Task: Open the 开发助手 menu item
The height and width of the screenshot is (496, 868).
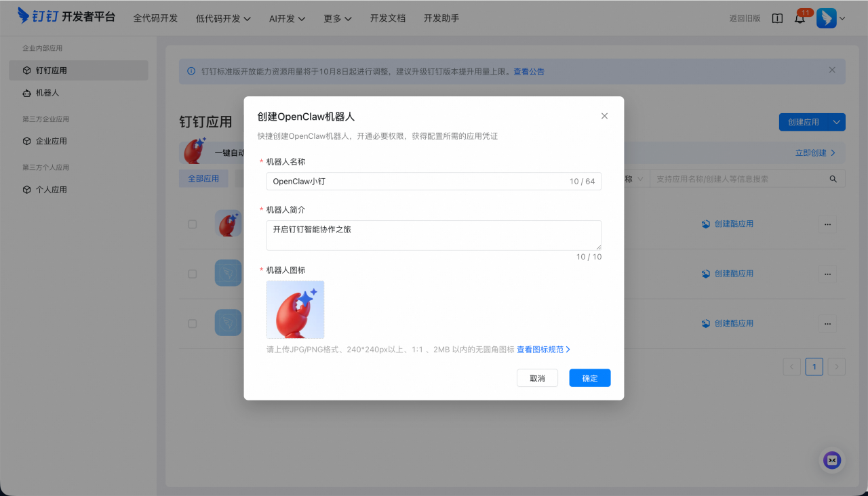Action: click(x=441, y=18)
